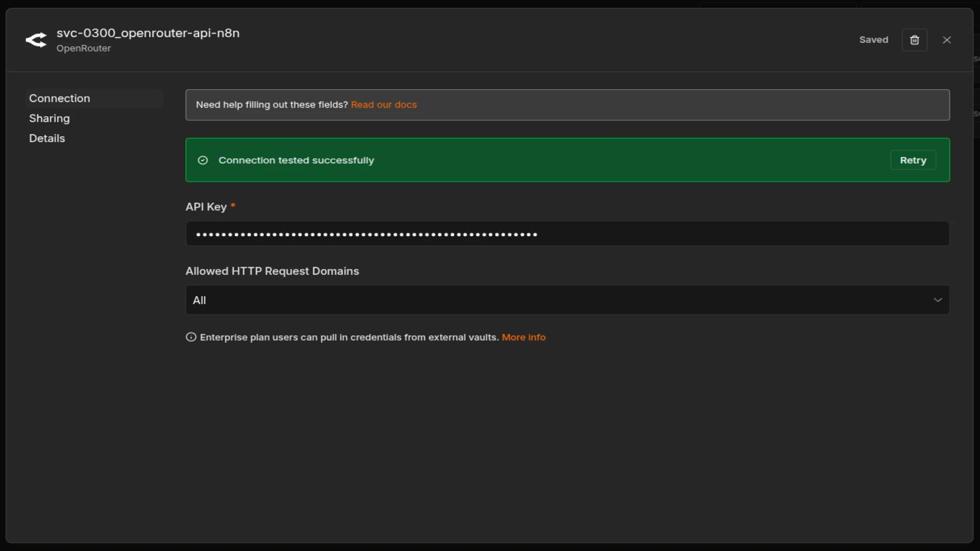Retry the connection test
980x551 pixels.
pyautogui.click(x=913, y=160)
